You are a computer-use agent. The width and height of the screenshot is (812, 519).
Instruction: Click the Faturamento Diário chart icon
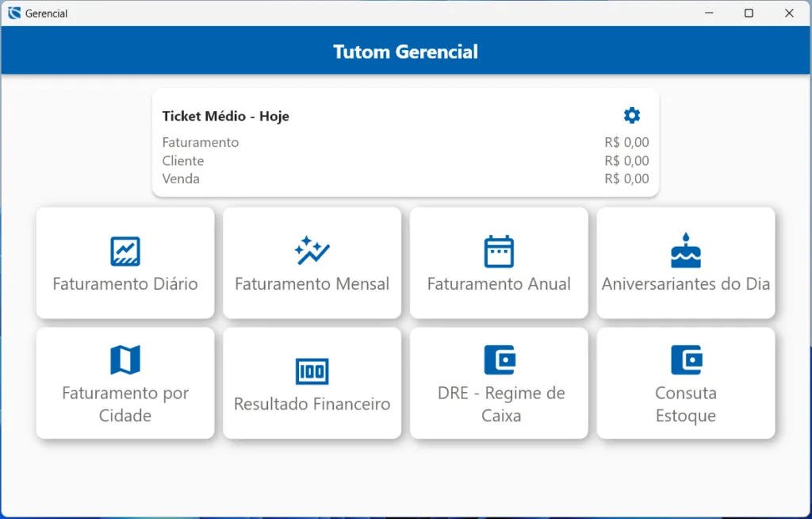pos(125,251)
